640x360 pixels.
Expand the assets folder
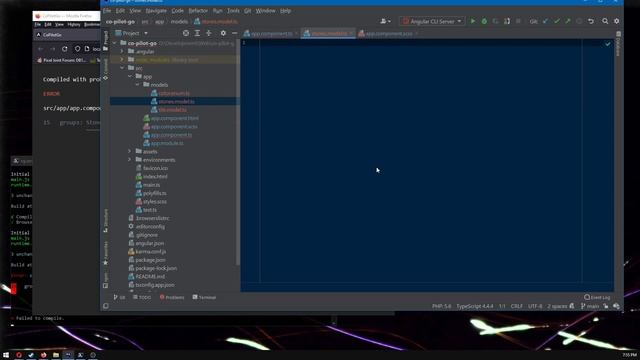click(129, 151)
